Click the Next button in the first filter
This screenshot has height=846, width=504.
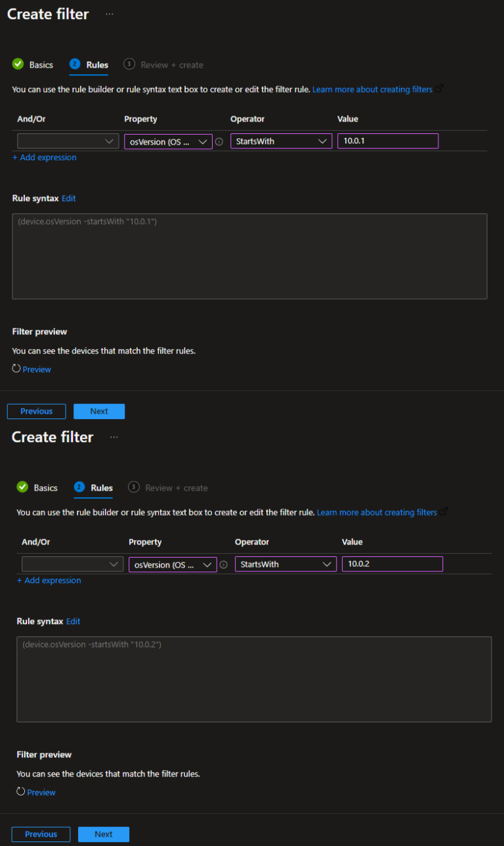(x=99, y=411)
